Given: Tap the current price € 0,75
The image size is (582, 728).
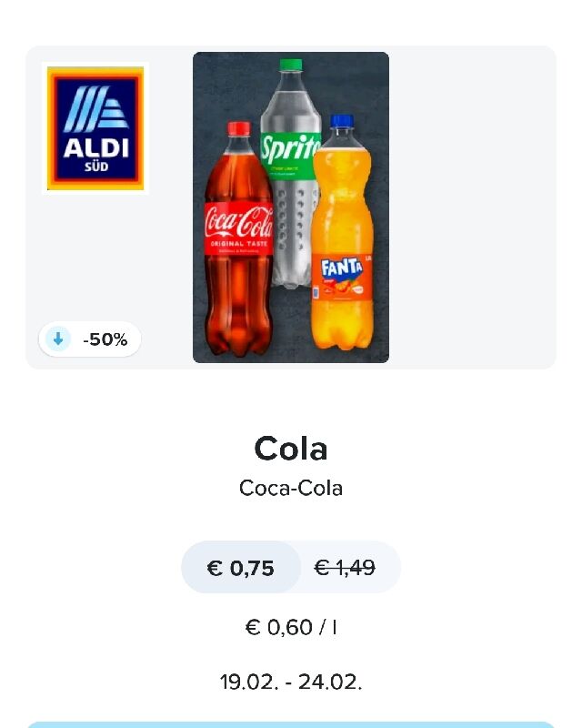Looking at the screenshot, I should point(241,568).
